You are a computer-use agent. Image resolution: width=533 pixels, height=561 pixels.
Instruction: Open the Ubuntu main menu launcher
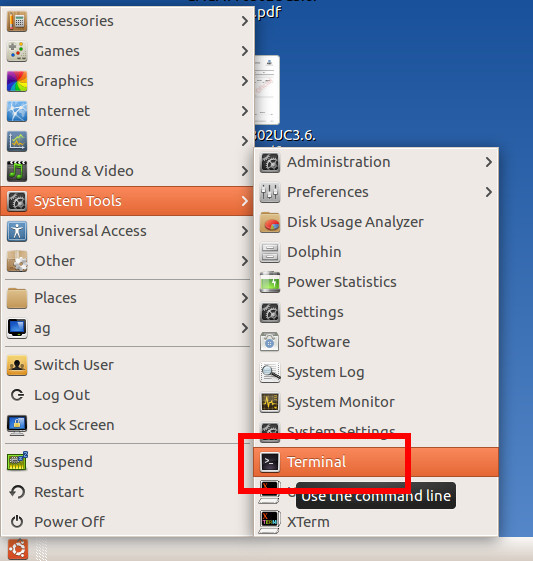pos(18,549)
